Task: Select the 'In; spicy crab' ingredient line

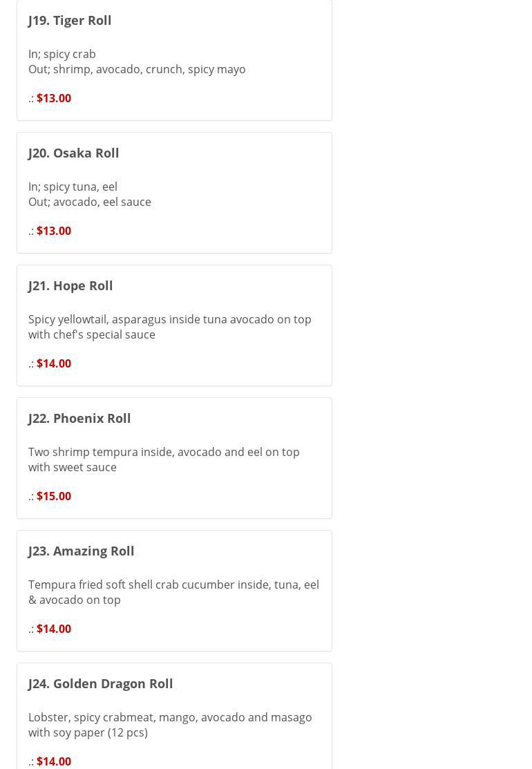Action: click(62, 54)
